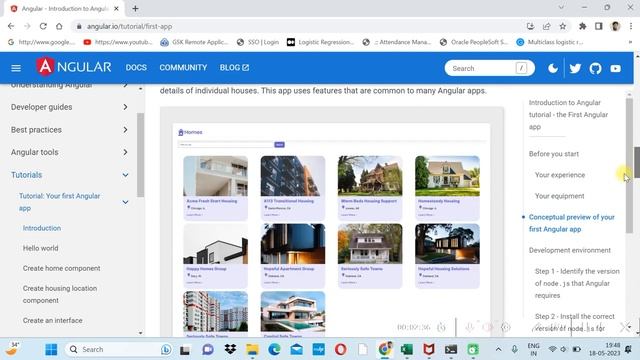Open Angular GitHub icon
This screenshot has width=640, height=360.
tap(595, 68)
